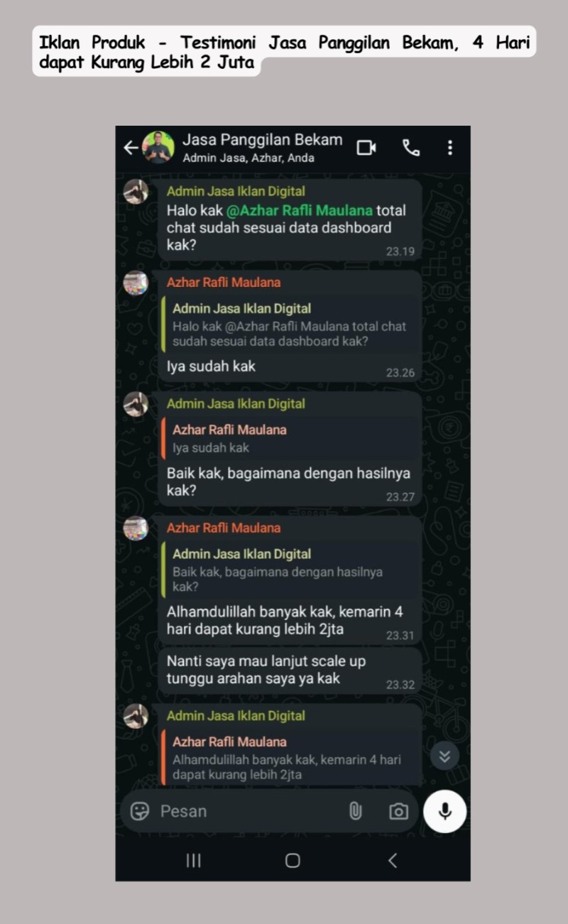Tap the Android back navigation button
568x924 pixels.
(392, 860)
